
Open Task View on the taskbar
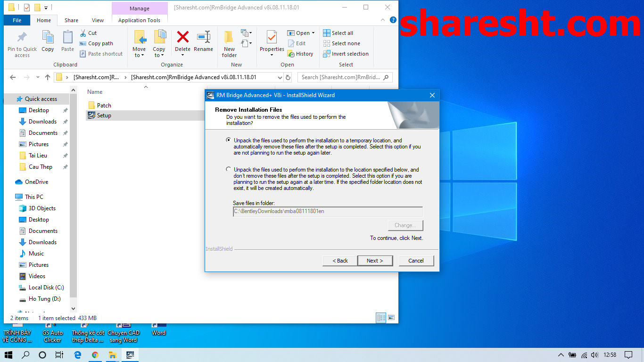pyautogui.click(x=59, y=355)
